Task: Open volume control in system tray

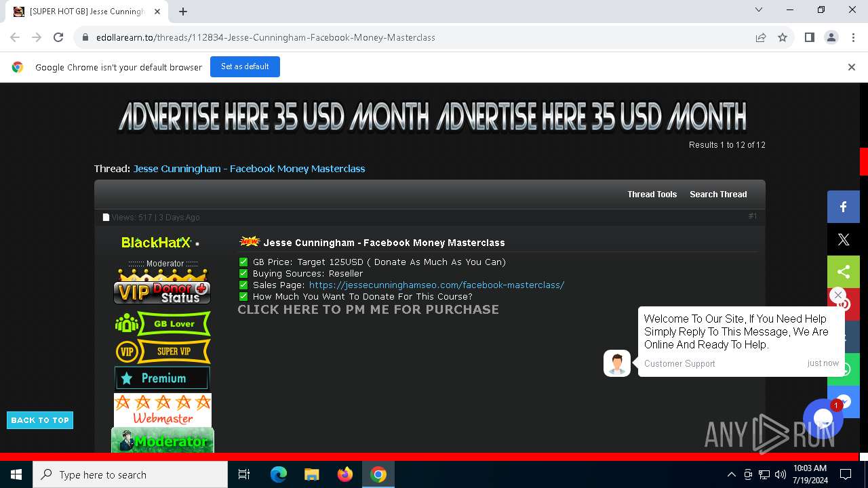Action: pyautogui.click(x=780, y=474)
